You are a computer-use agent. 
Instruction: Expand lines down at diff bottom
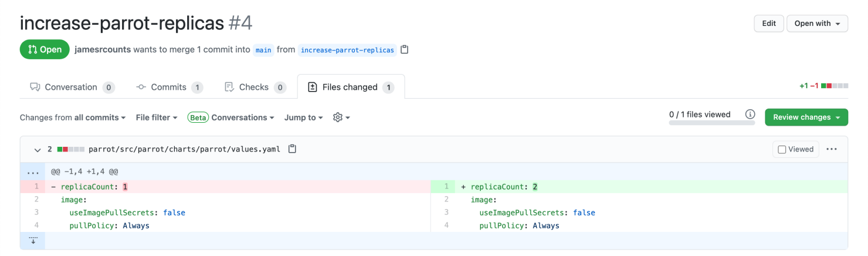pos(33,241)
